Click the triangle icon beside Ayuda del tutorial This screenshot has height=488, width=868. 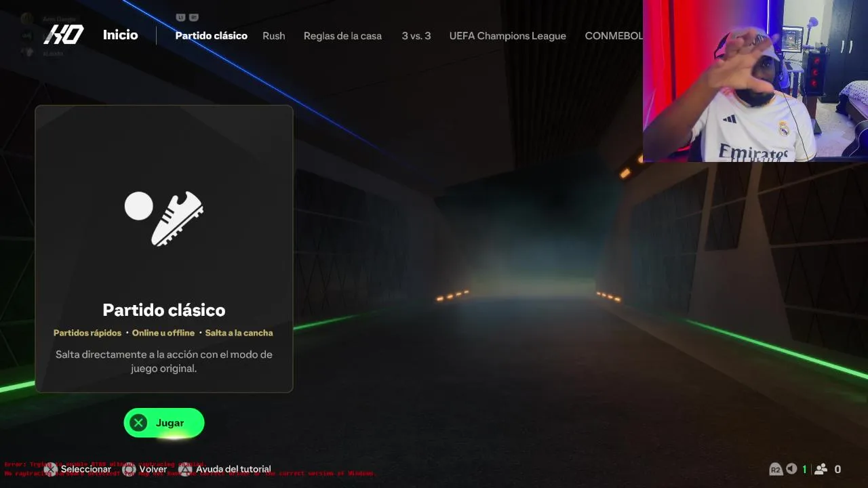(x=185, y=469)
